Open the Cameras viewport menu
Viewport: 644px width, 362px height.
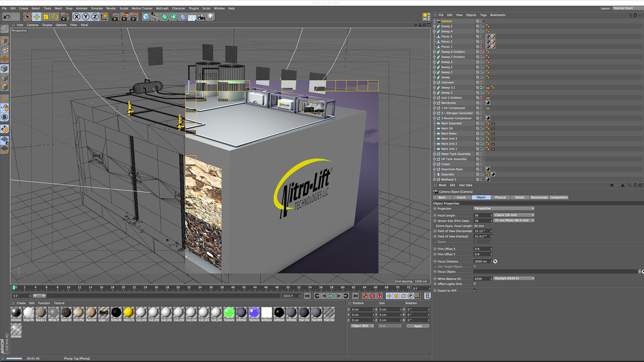click(x=33, y=25)
